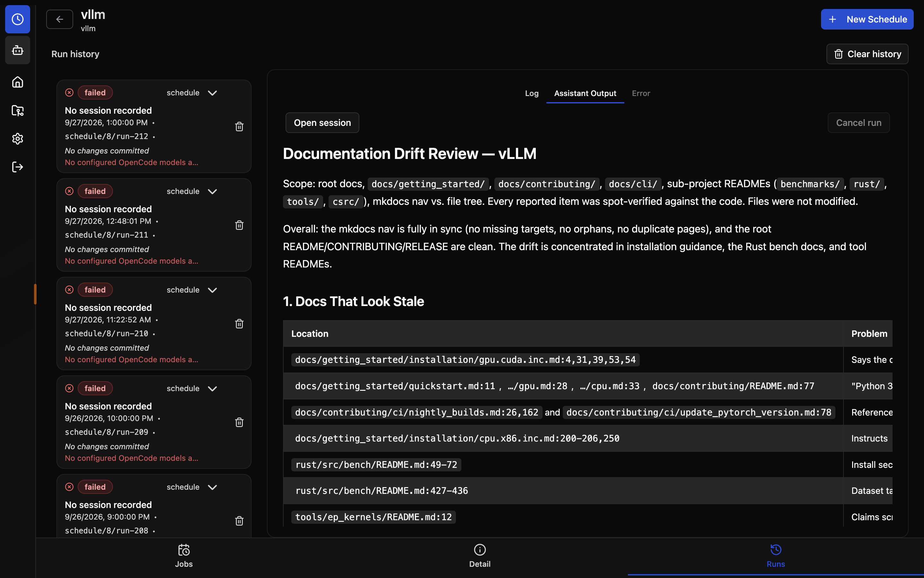Click the orange run history scrollbar thumb
The image size is (924, 578).
coord(35,294)
